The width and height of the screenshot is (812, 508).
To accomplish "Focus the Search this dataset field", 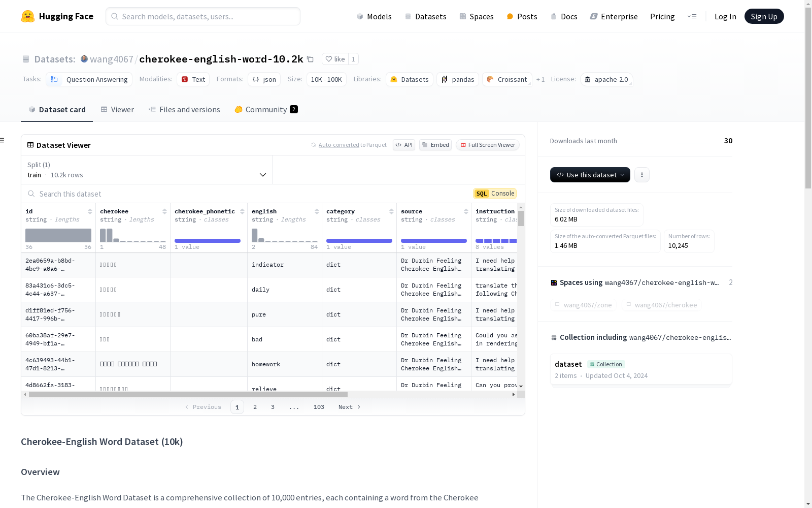I will point(249,194).
